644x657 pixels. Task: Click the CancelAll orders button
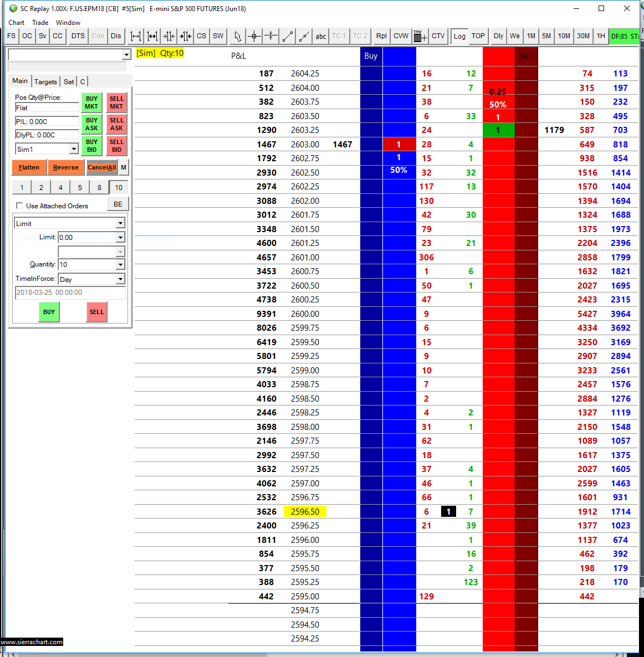point(102,168)
